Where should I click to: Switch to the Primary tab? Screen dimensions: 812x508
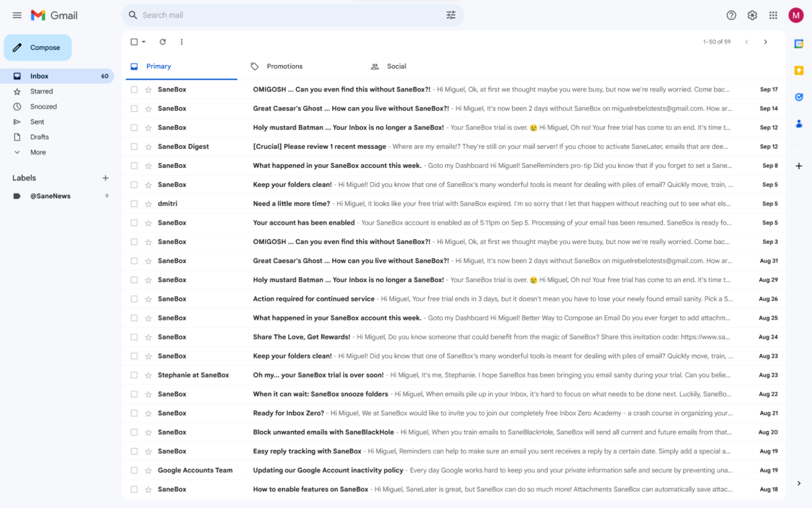point(182,66)
